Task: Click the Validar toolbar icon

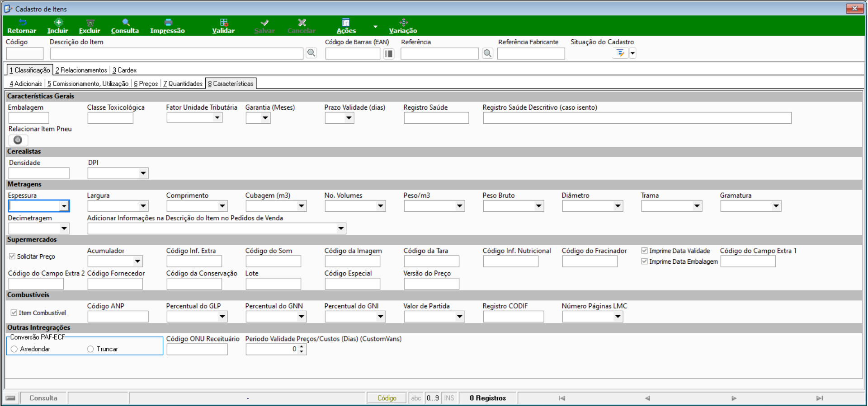Action: click(224, 22)
